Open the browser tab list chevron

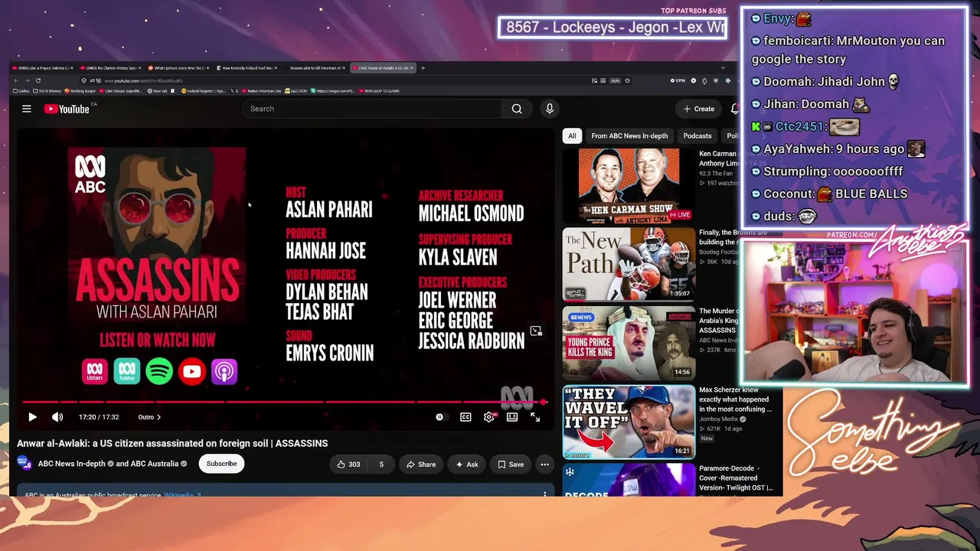pos(723,68)
